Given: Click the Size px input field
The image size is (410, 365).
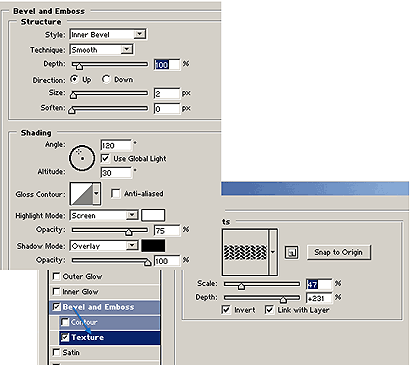Looking at the screenshot, I should [167, 94].
